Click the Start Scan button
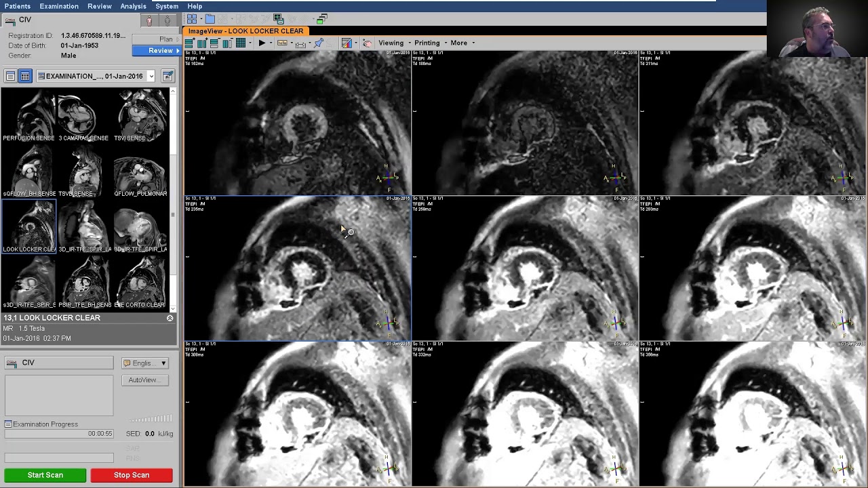Image resolution: width=868 pixels, height=488 pixels. coord(45,475)
